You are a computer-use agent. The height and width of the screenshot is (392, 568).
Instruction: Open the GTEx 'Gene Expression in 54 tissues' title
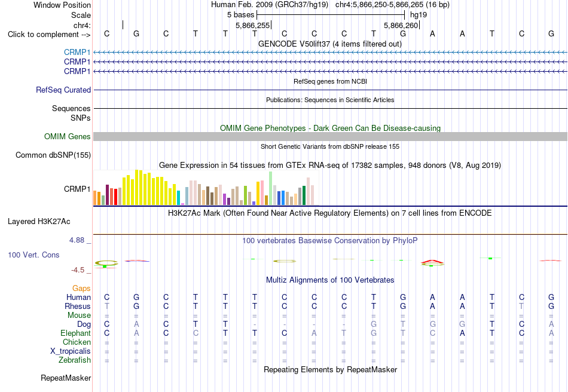[x=330, y=166]
